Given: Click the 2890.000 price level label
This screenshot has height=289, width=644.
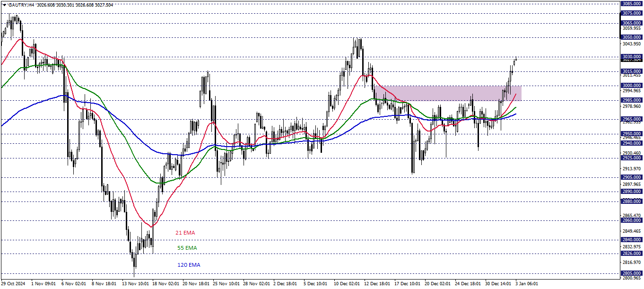Looking at the screenshot, I should pyautogui.click(x=631, y=192).
